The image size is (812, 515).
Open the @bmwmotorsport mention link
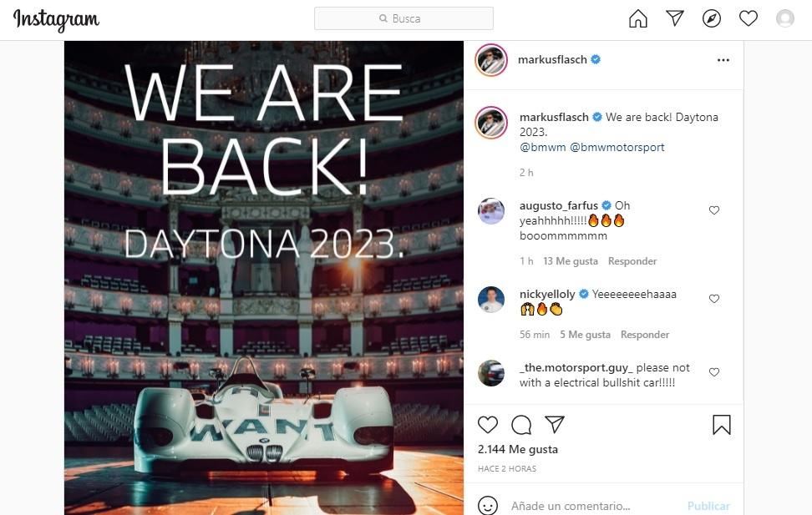(617, 147)
